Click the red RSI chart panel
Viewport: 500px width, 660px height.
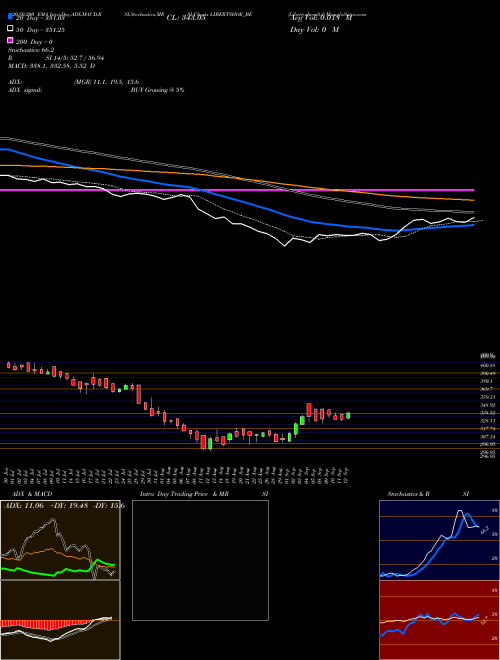click(439, 620)
